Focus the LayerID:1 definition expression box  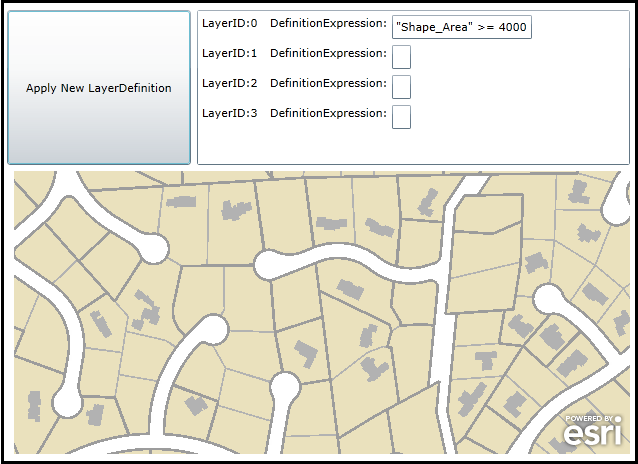[x=401, y=57]
